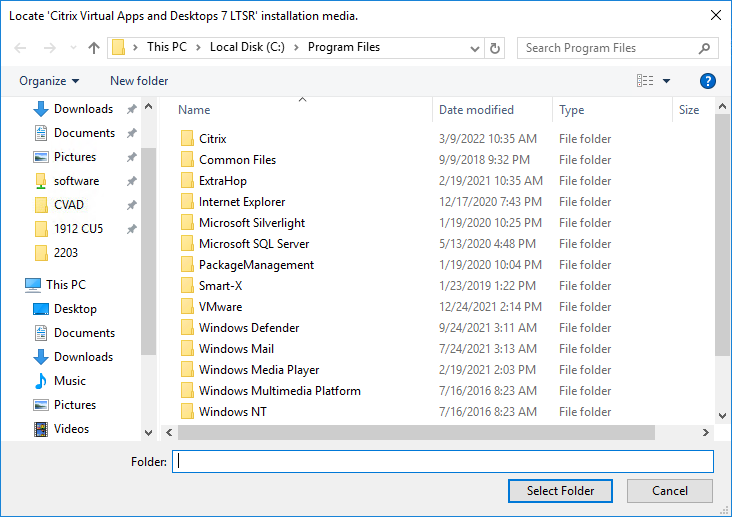Select the Microsoft SQL Server folder

(x=254, y=244)
